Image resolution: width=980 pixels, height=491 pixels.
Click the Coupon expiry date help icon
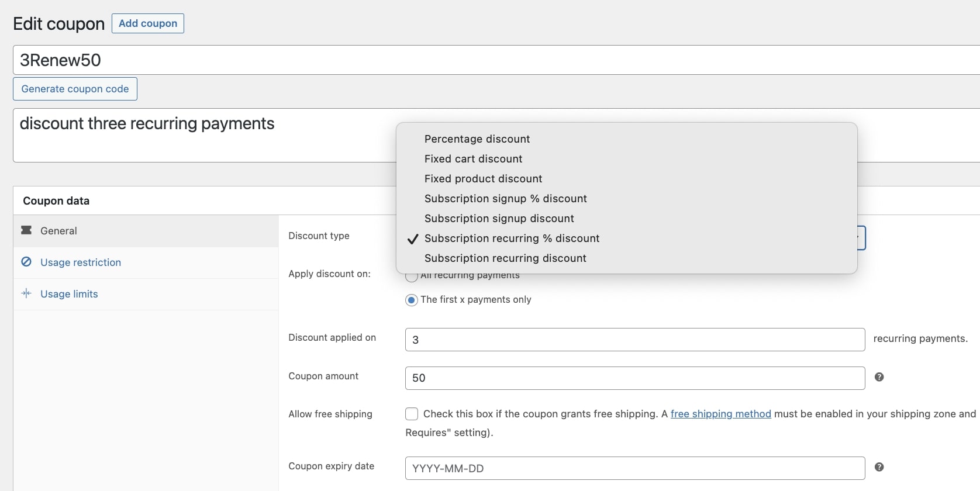click(x=879, y=467)
